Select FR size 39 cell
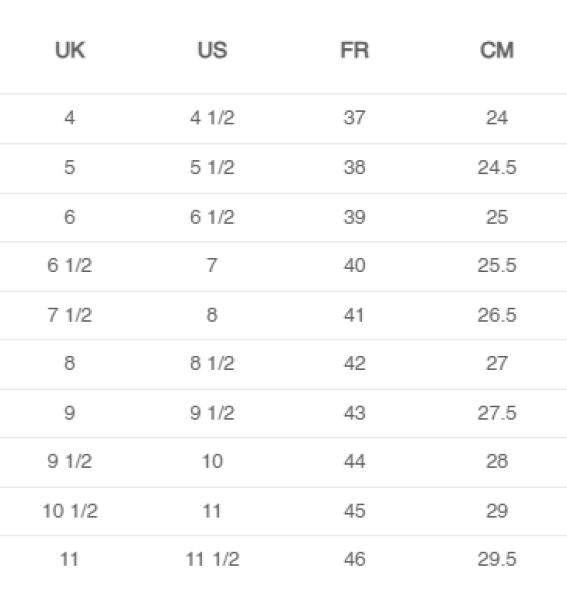 (355, 217)
